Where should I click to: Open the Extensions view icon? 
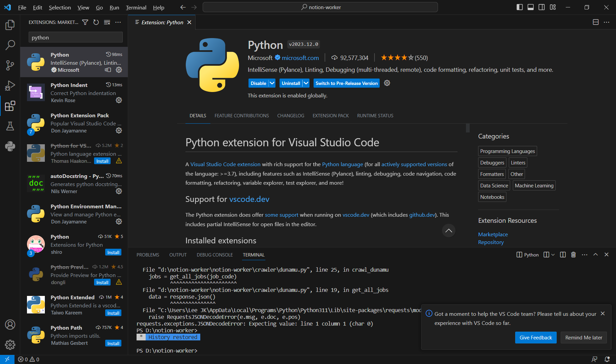point(10,106)
